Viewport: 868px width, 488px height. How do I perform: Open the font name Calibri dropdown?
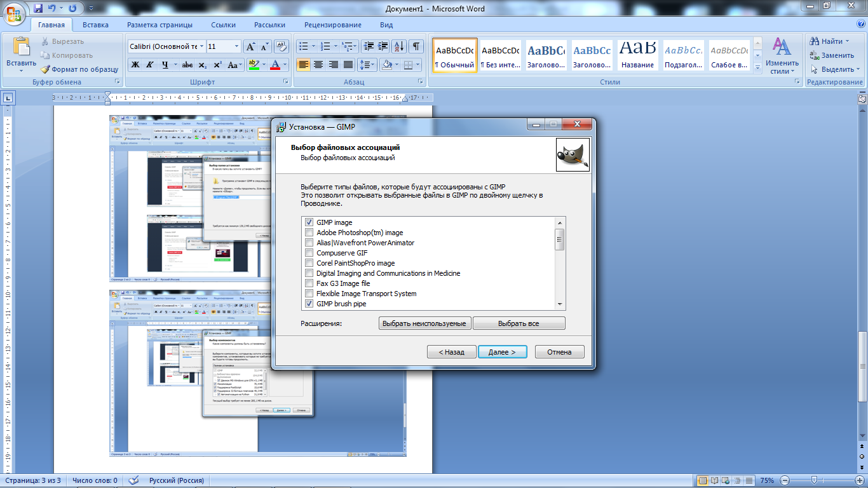[x=201, y=46]
